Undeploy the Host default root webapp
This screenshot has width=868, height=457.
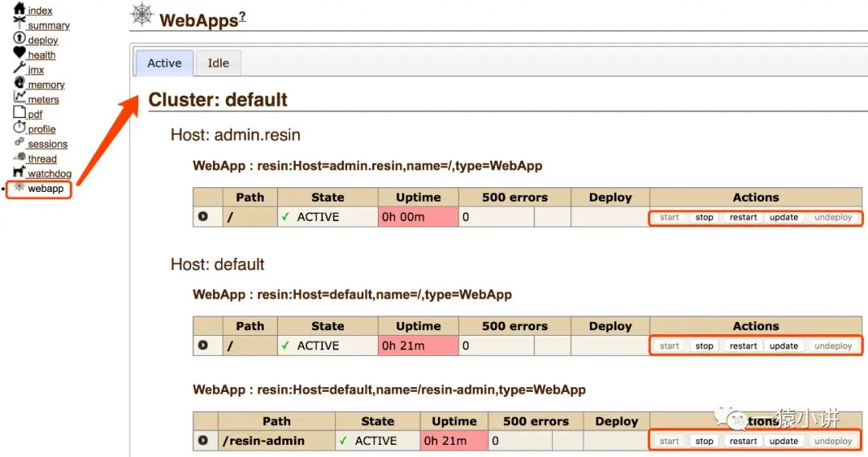[x=833, y=346]
